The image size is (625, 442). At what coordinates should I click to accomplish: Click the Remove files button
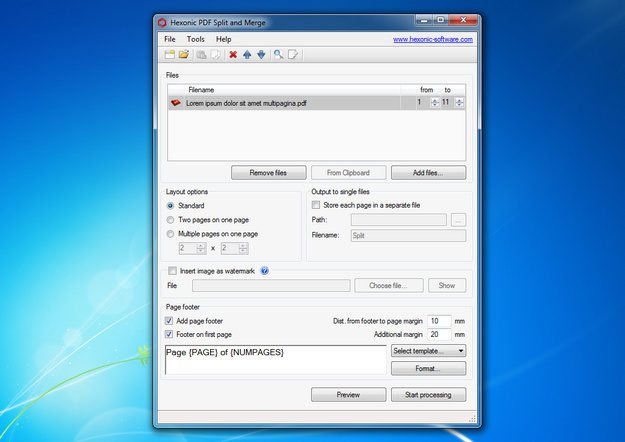(269, 173)
